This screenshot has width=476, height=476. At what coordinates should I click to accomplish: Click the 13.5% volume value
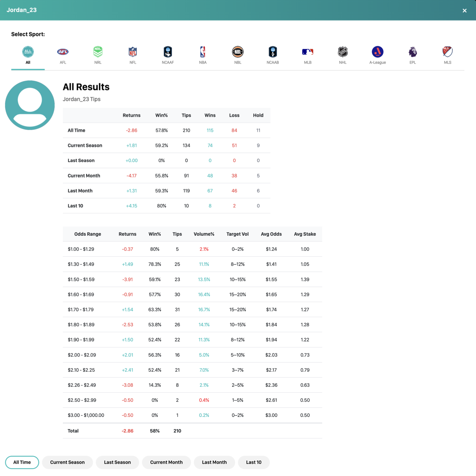pos(204,280)
